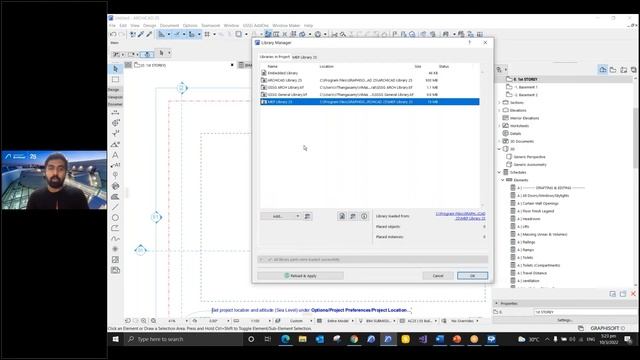Click the Undo arrow in the main toolbar

coord(113,34)
